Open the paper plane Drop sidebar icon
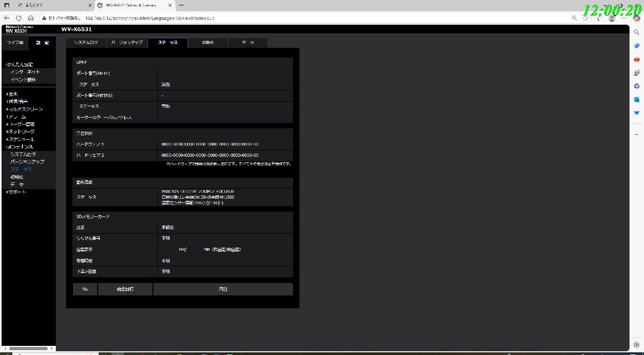 [x=636, y=113]
